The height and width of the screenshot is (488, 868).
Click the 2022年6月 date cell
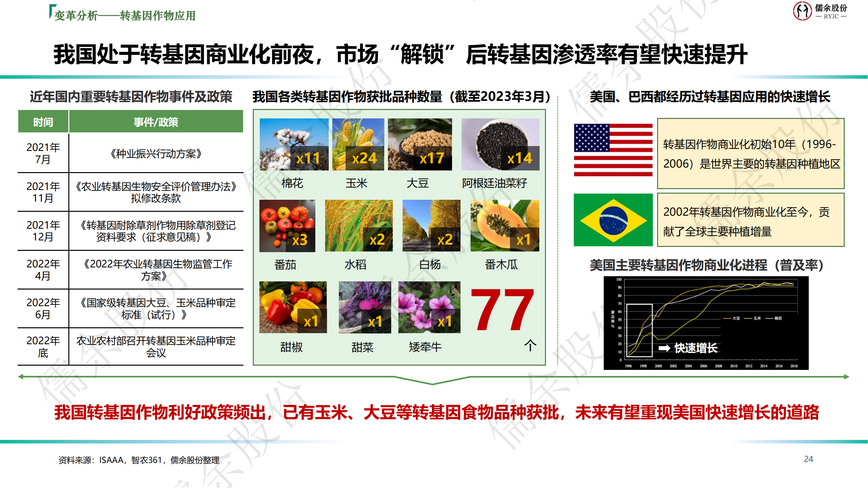(43, 308)
